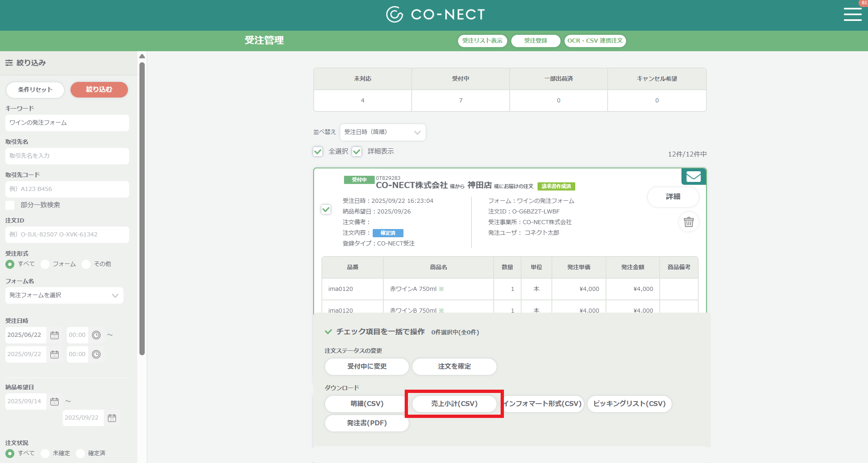Screen dimensions: 868x463
Task: Open 納品希望日 start date calendar icon
Action: tap(55, 402)
